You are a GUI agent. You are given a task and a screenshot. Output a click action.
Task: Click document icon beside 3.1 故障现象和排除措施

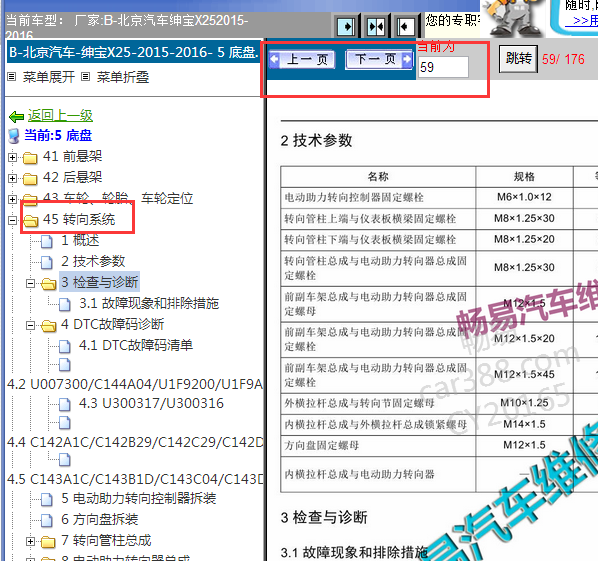tap(65, 305)
